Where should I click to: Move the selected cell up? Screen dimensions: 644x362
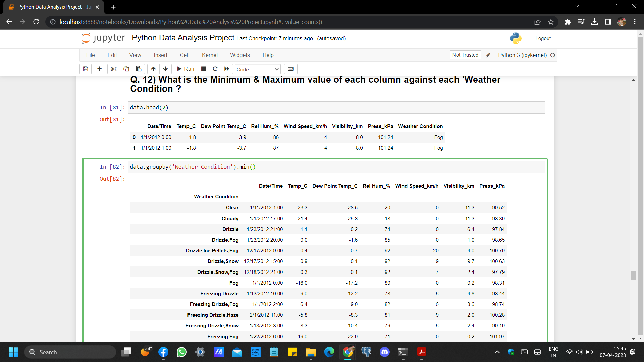[x=153, y=69]
